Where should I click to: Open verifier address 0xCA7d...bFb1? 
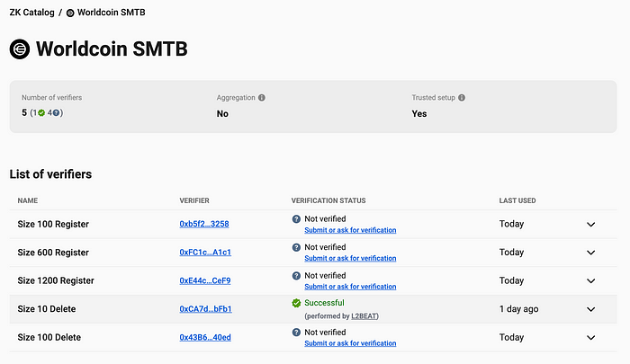205,309
